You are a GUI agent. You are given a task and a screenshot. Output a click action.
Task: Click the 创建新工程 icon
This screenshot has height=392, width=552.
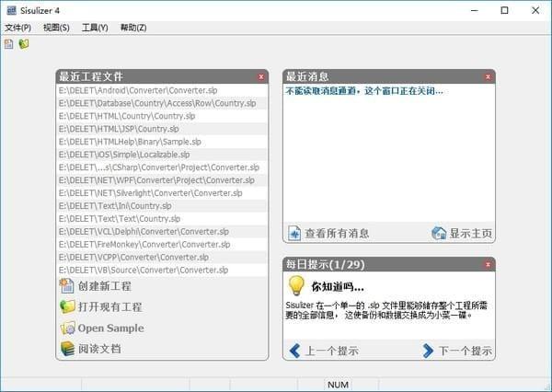click(66, 286)
